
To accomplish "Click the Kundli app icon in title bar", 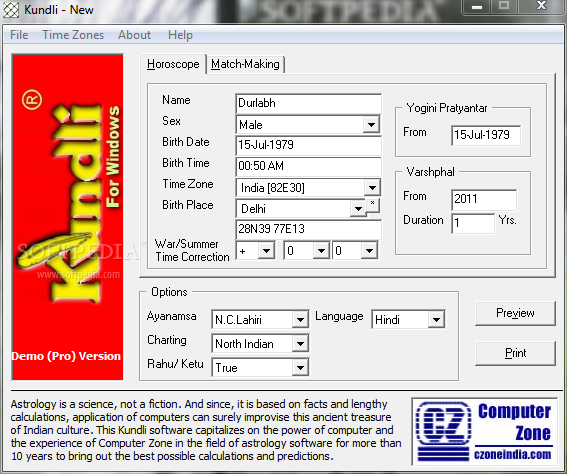I will pos(11,10).
